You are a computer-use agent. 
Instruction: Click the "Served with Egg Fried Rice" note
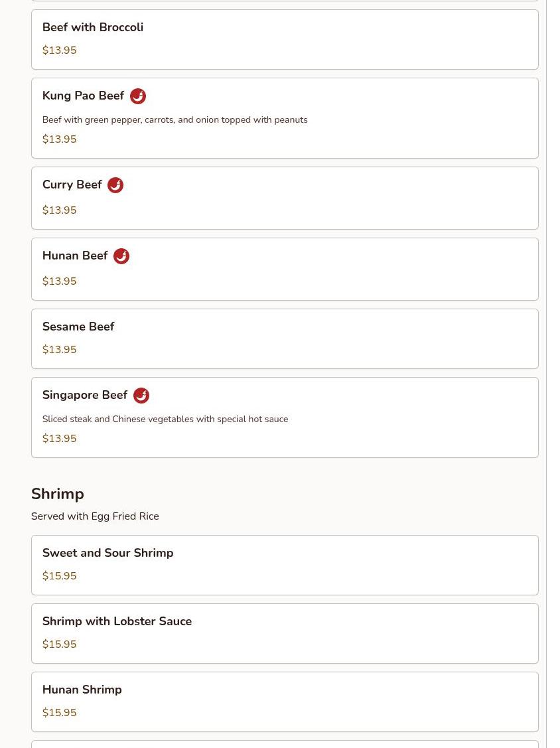(x=95, y=516)
